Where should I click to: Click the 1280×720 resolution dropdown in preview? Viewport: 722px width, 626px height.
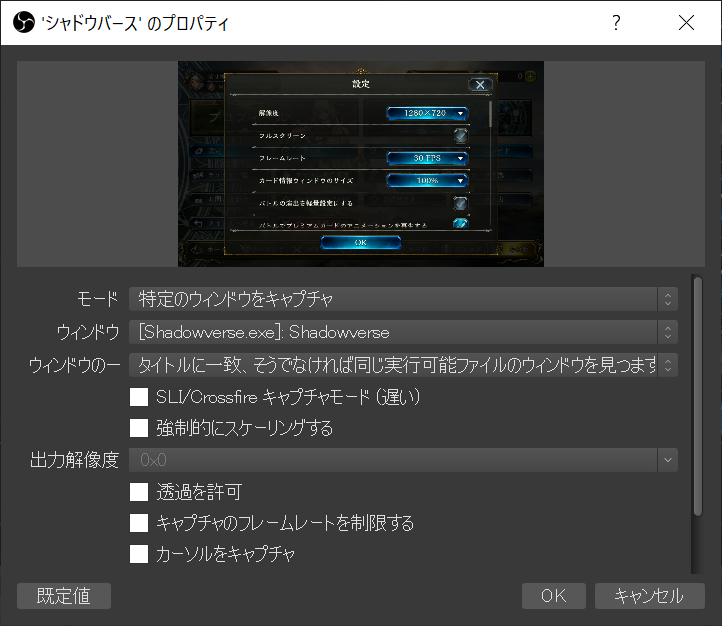427,113
